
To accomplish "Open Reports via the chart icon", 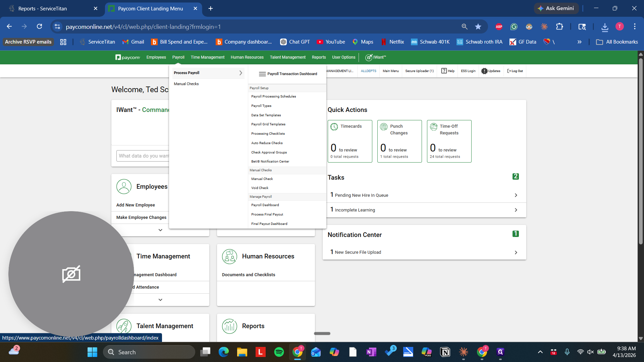I will [229, 326].
